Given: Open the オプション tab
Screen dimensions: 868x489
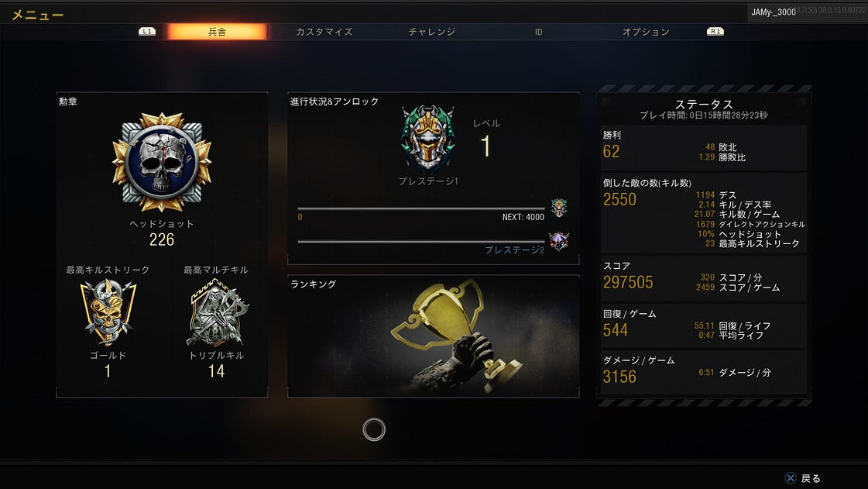Looking at the screenshot, I should pos(646,32).
